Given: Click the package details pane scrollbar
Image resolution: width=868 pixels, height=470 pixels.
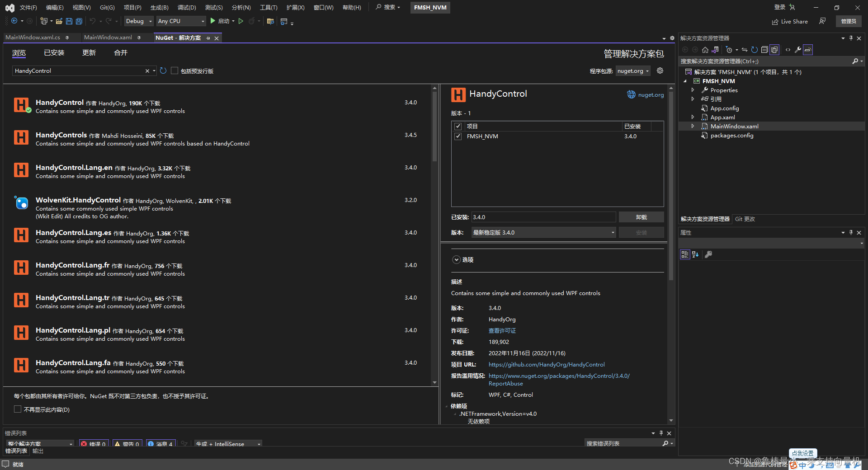Looking at the screenshot, I should [x=671, y=185].
